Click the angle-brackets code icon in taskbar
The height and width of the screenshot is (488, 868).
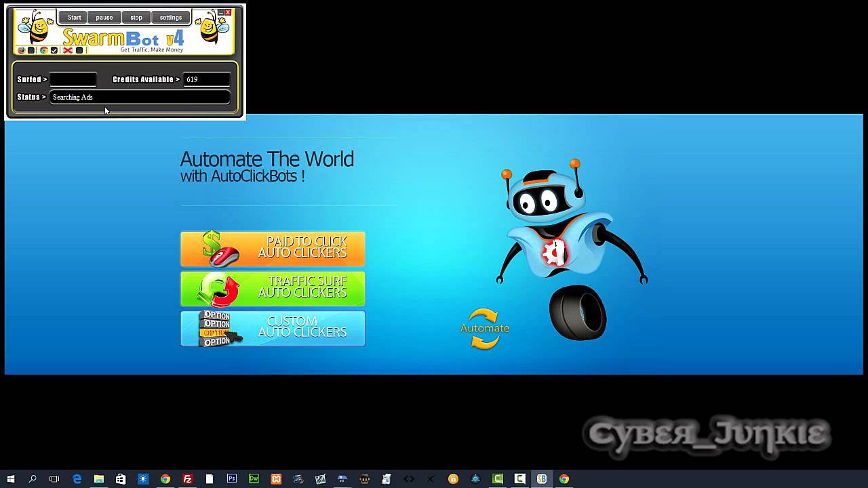tap(409, 479)
